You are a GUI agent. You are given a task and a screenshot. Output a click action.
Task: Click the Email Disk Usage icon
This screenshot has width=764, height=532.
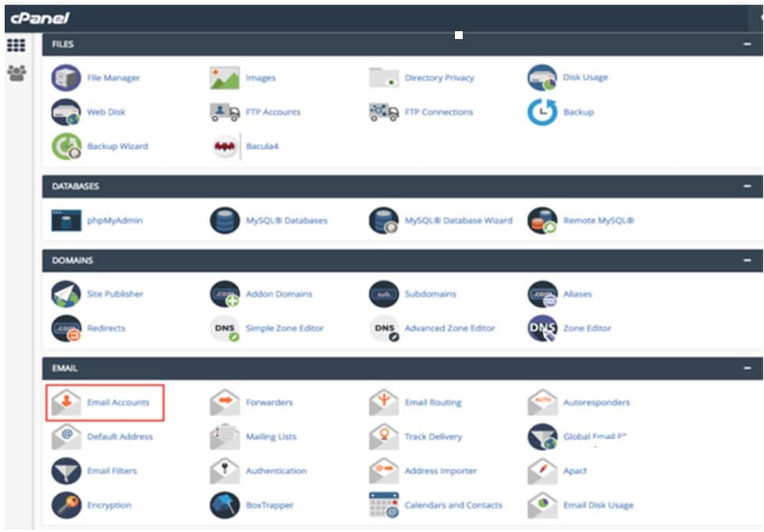[x=542, y=505]
